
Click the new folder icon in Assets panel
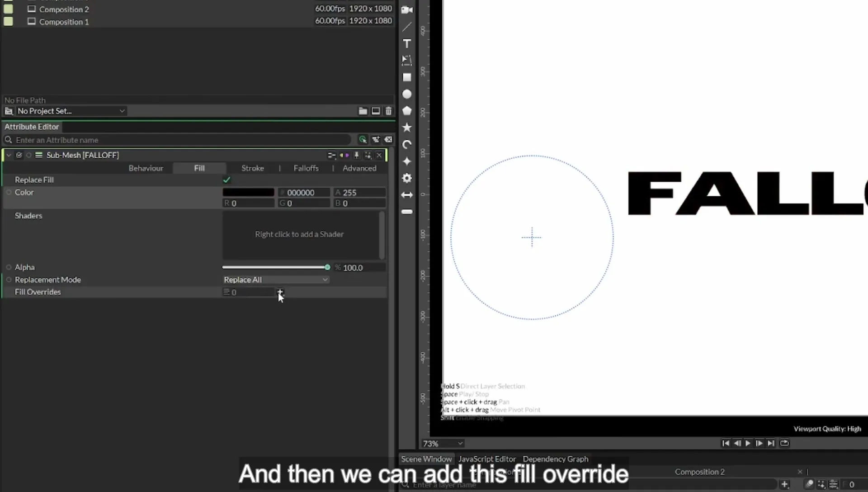[x=363, y=111]
